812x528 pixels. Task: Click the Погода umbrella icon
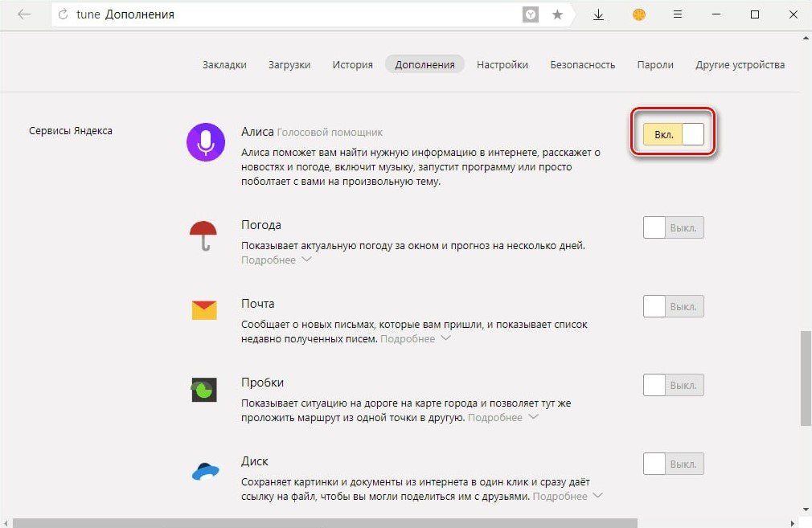203,235
